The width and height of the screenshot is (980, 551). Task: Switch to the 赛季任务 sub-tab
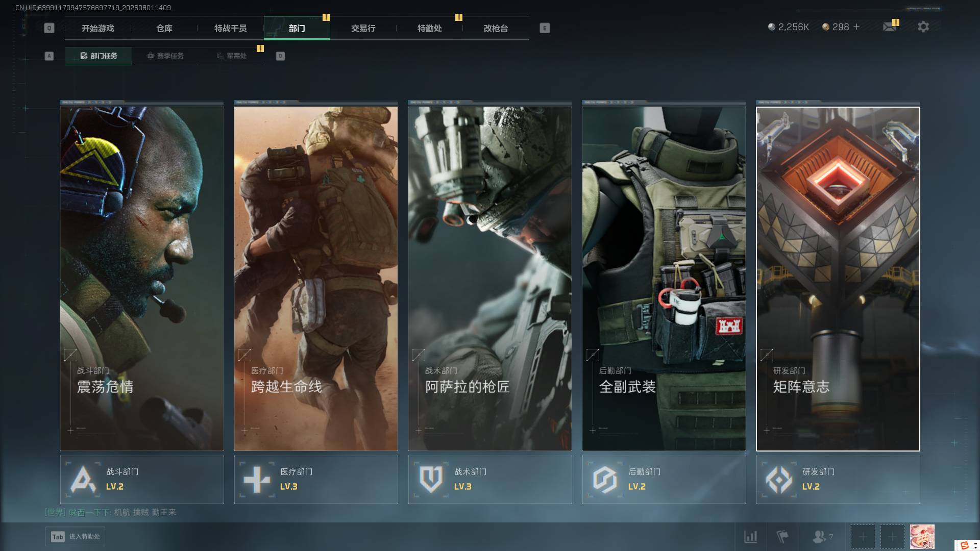tap(165, 56)
